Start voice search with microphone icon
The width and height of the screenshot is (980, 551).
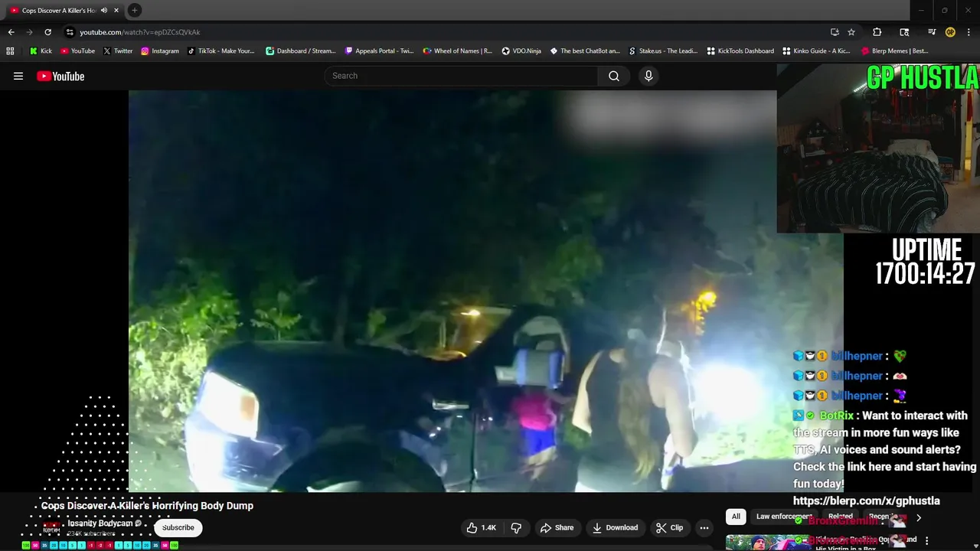click(648, 76)
